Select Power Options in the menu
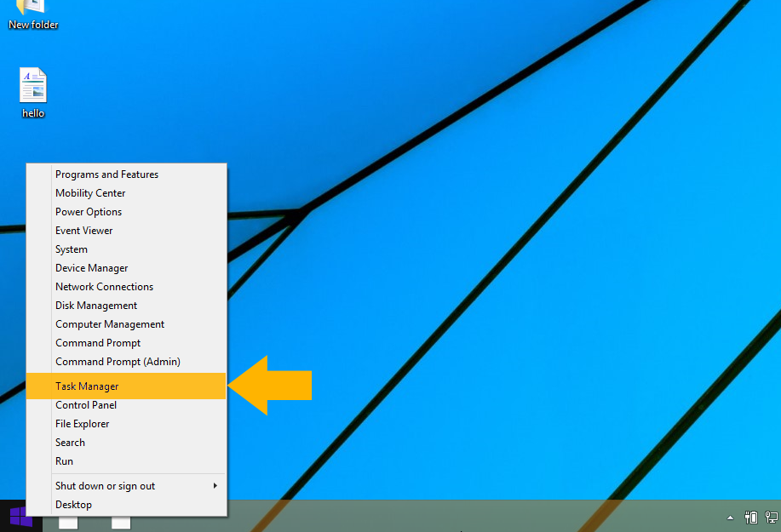Screen dimensions: 781x532 tap(127, 212)
